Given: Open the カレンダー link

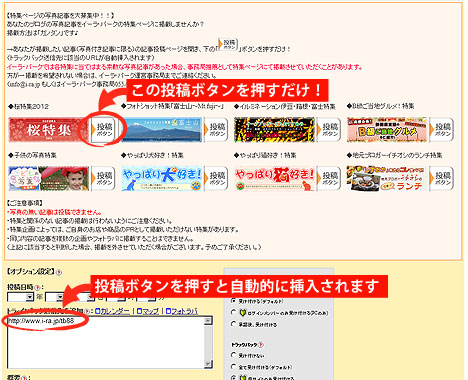Looking at the screenshot, I should click(112, 311).
